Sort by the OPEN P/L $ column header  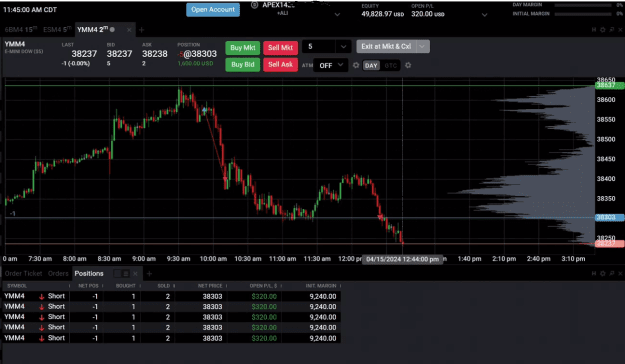(263, 286)
